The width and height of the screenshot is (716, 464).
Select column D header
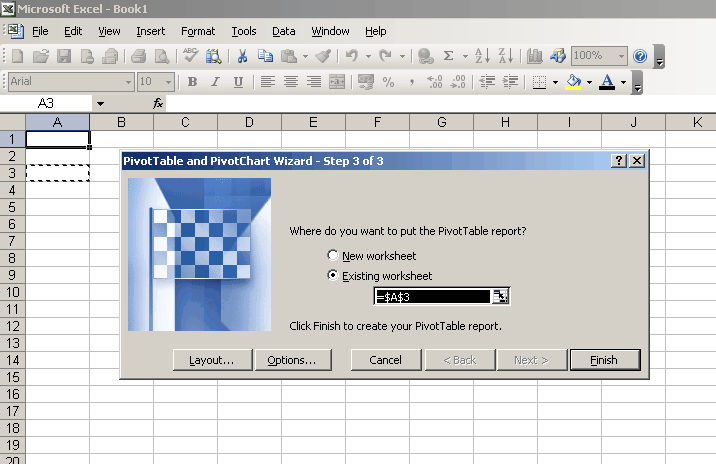[x=249, y=122]
